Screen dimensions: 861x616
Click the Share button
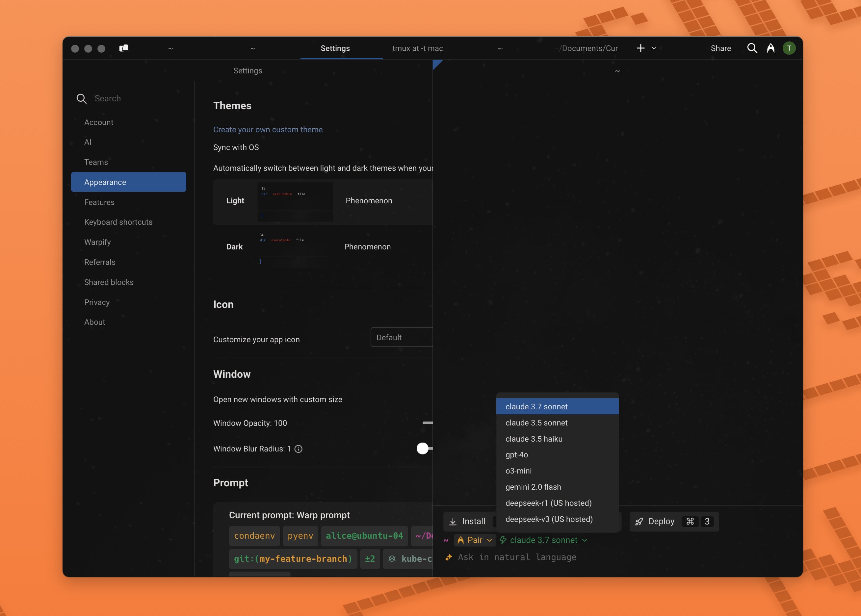tap(721, 48)
